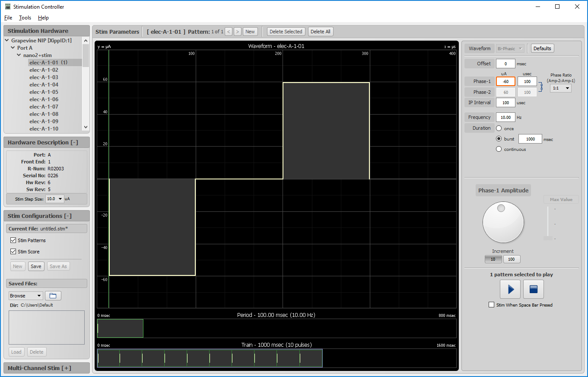The image size is (588, 377).
Task: Open the File menu
Action: pos(8,18)
